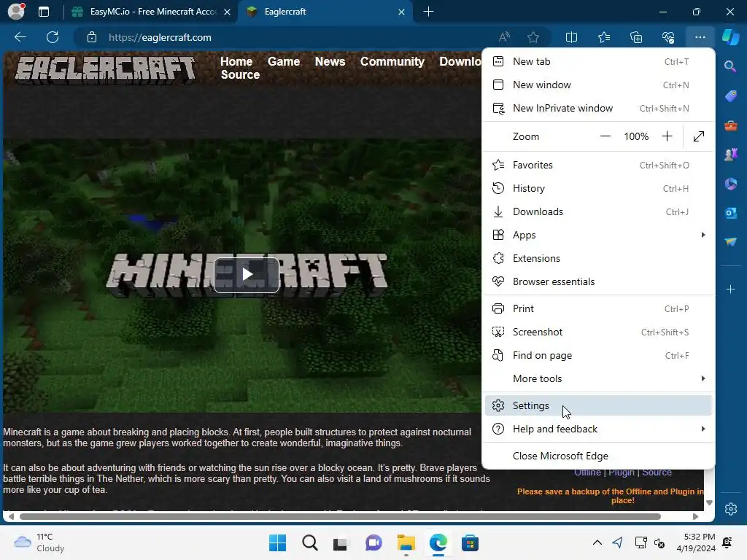The image size is (747, 560).
Task: Open the Copilot sidebar icon
Action: [730, 37]
